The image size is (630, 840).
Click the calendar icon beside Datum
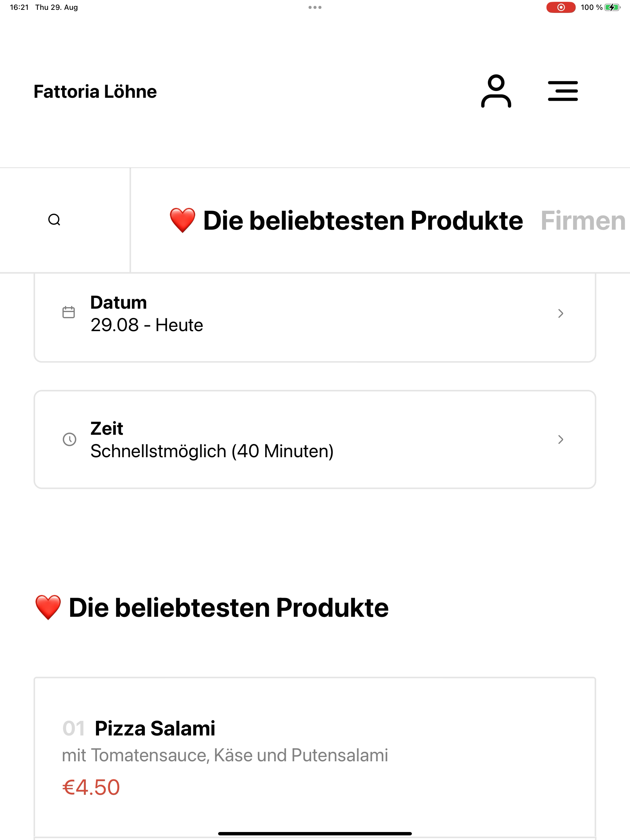[69, 312]
